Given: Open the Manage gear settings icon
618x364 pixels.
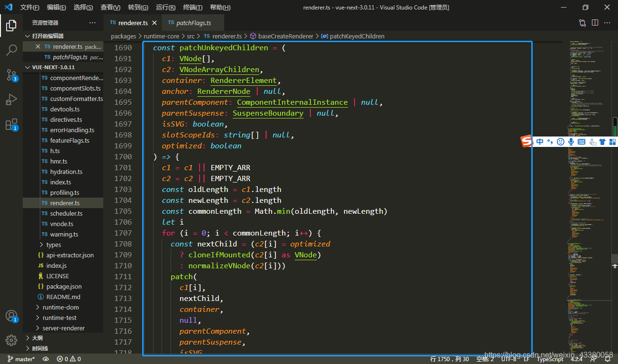Looking at the screenshot, I should click(11, 340).
